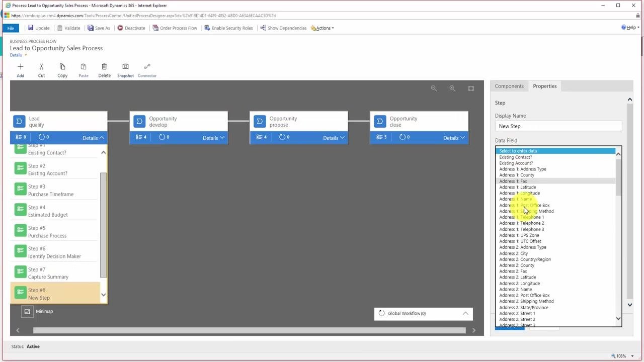Collapse the Global Workflow panel
The width and height of the screenshot is (644, 362).
465,313
